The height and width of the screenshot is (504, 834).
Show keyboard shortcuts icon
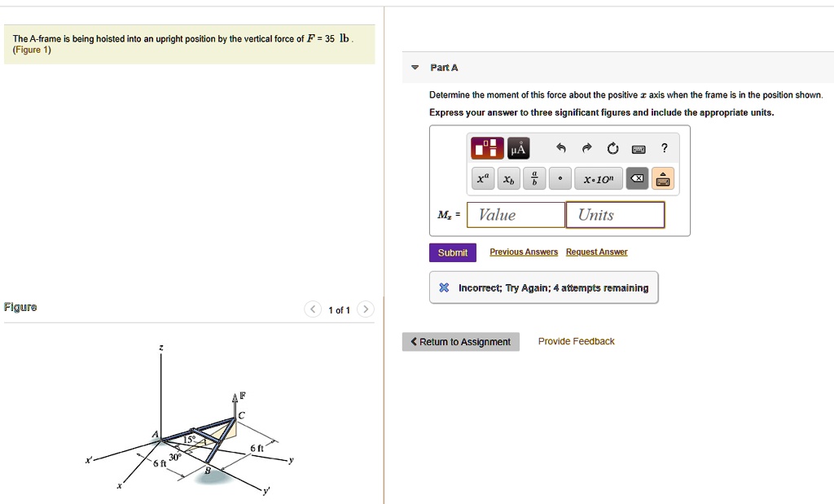(639, 148)
